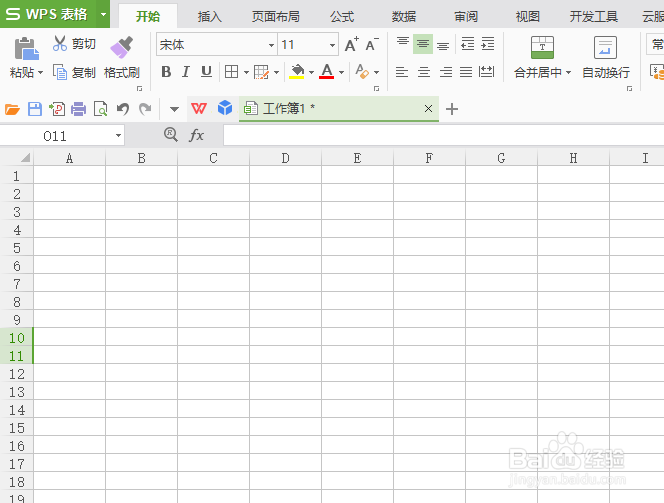Open WPS 表格 application menu dropdown
The width and height of the screenshot is (664, 503).
click(103, 14)
